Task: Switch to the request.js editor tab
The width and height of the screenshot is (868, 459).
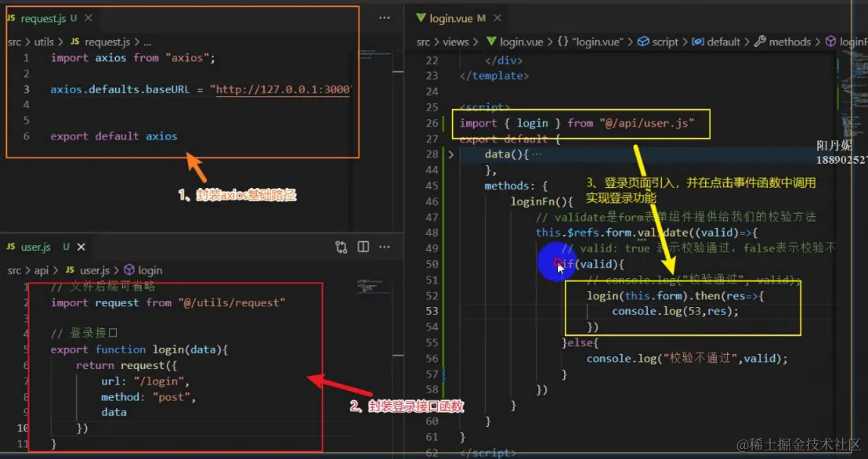Action: pyautogui.click(x=43, y=18)
